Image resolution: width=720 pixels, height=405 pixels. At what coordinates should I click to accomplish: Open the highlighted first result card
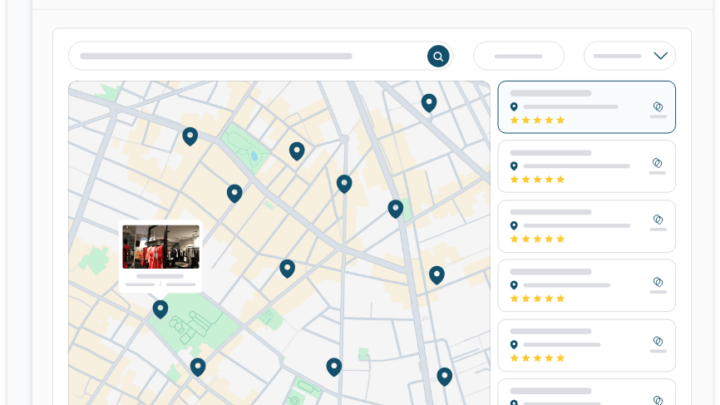[x=586, y=107]
